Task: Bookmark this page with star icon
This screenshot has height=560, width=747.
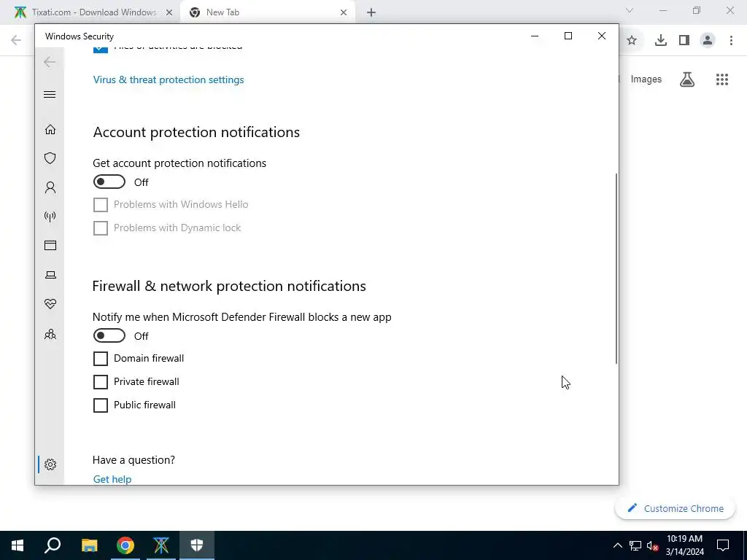Action: (x=632, y=41)
